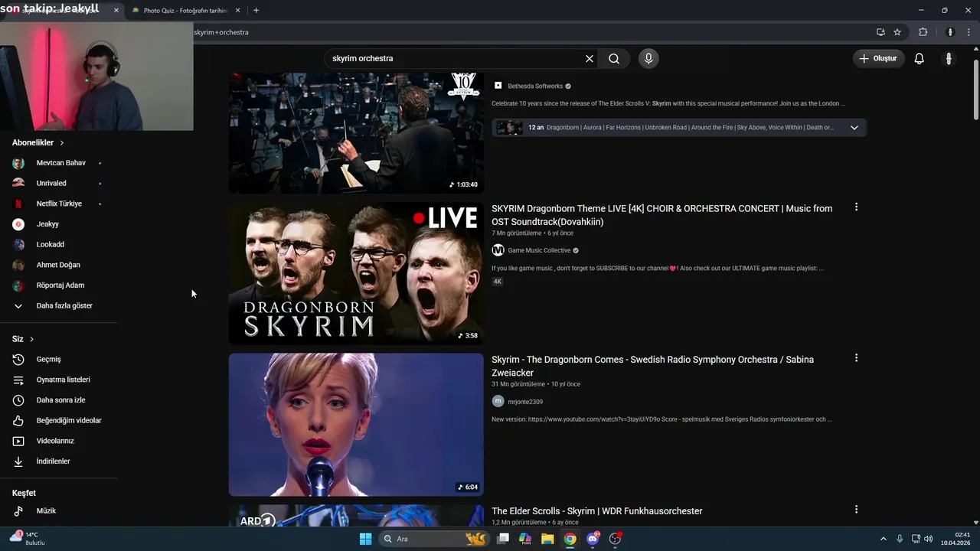Open options menu for Dragonborn Theme LIVE video
The height and width of the screenshot is (551, 980).
tap(856, 207)
